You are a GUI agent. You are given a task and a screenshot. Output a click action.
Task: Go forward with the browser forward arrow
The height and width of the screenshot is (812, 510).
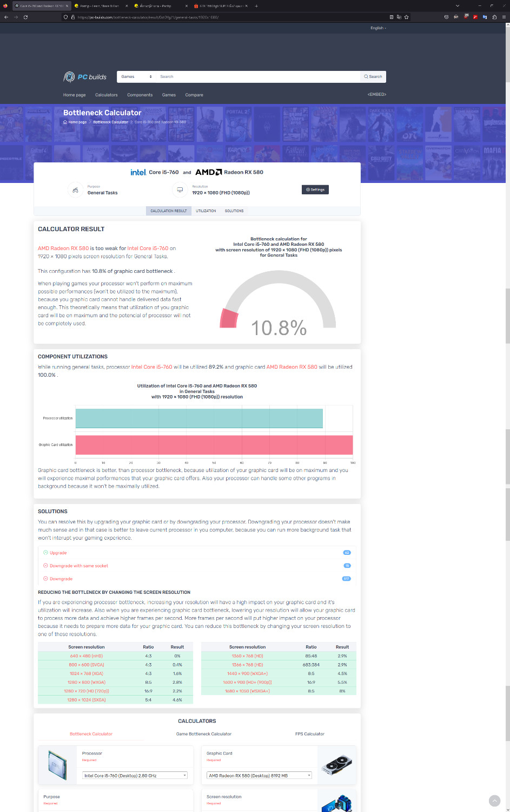coord(16,17)
